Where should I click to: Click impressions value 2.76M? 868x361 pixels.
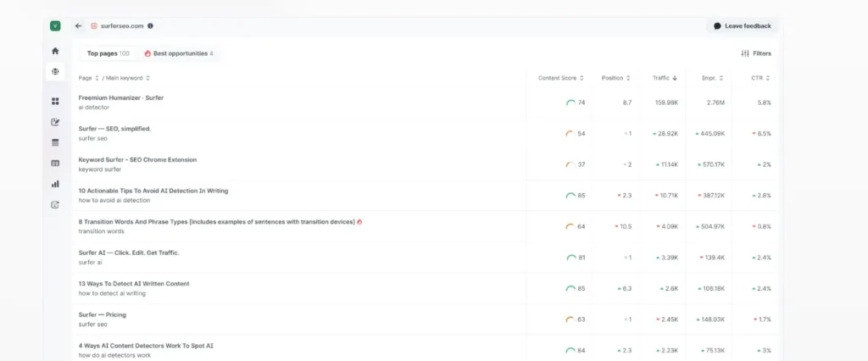coord(715,103)
